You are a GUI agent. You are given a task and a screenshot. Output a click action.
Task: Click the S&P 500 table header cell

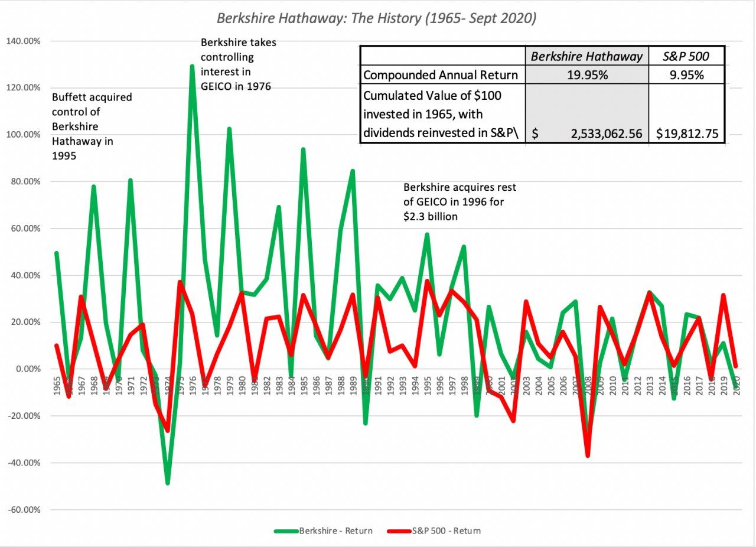(686, 57)
